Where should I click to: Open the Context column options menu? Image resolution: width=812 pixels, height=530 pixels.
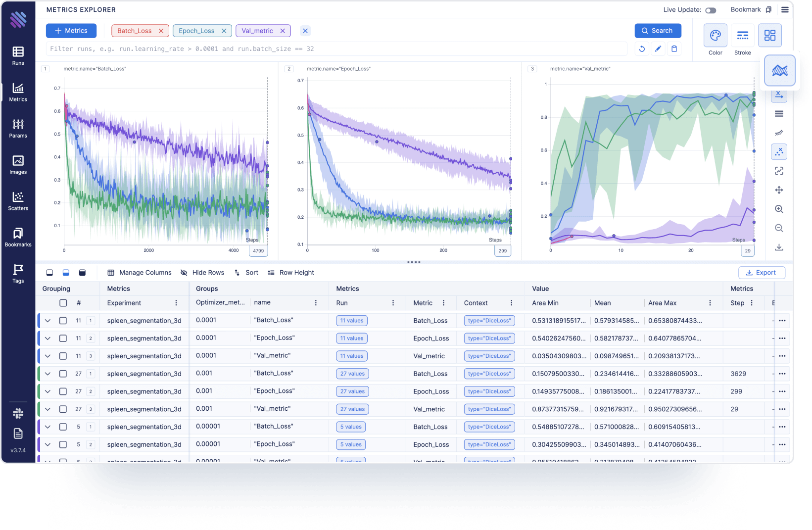click(512, 303)
